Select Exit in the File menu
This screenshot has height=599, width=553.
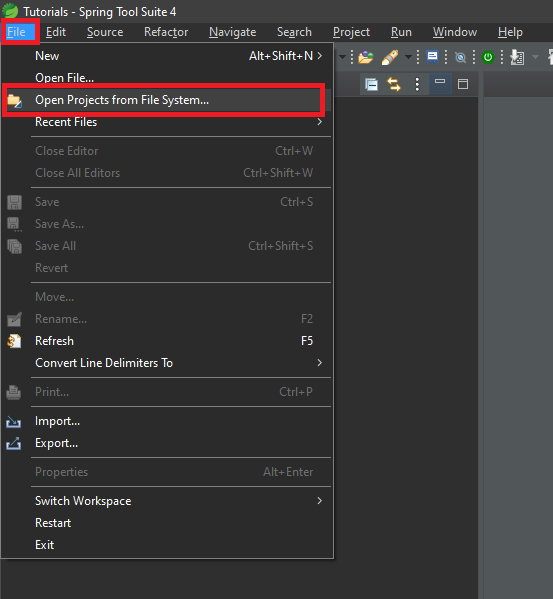tap(167, 545)
